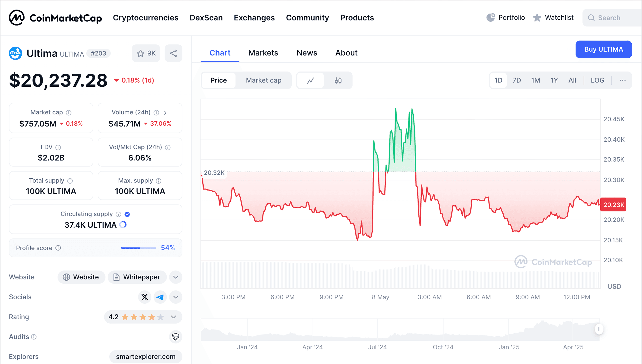Select Market cap chart mode
The height and width of the screenshot is (364, 642).
[263, 80]
